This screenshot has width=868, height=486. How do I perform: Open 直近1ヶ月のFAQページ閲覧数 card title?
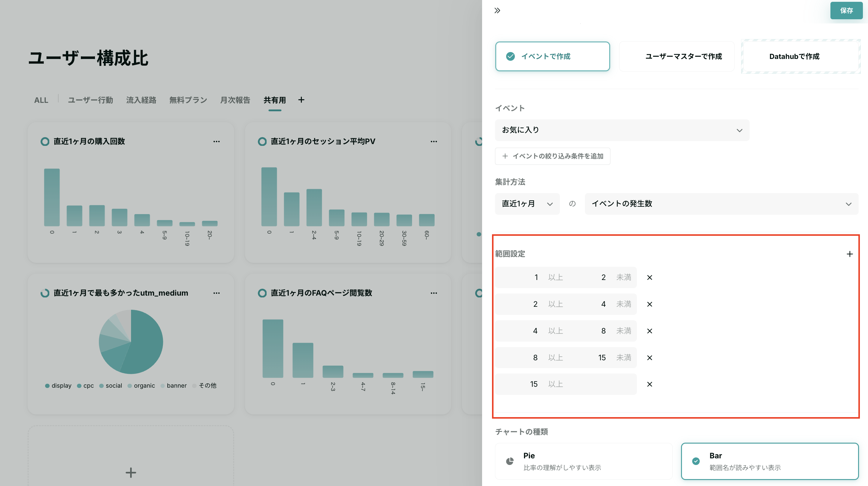(x=322, y=293)
